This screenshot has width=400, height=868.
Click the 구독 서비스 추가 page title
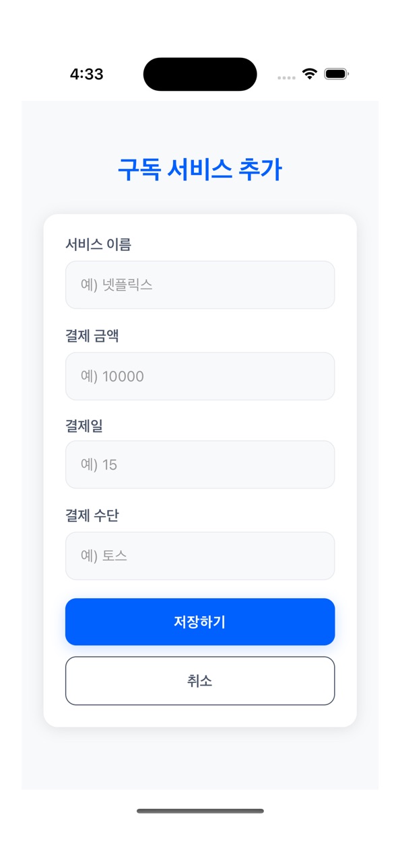(x=200, y=169)
